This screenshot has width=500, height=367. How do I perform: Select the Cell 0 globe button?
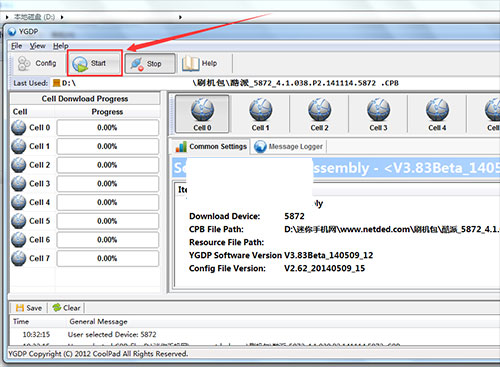202,114
